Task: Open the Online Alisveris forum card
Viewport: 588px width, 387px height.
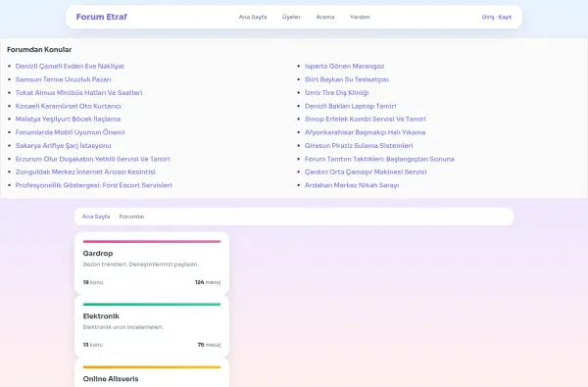Action: point(152,372)
